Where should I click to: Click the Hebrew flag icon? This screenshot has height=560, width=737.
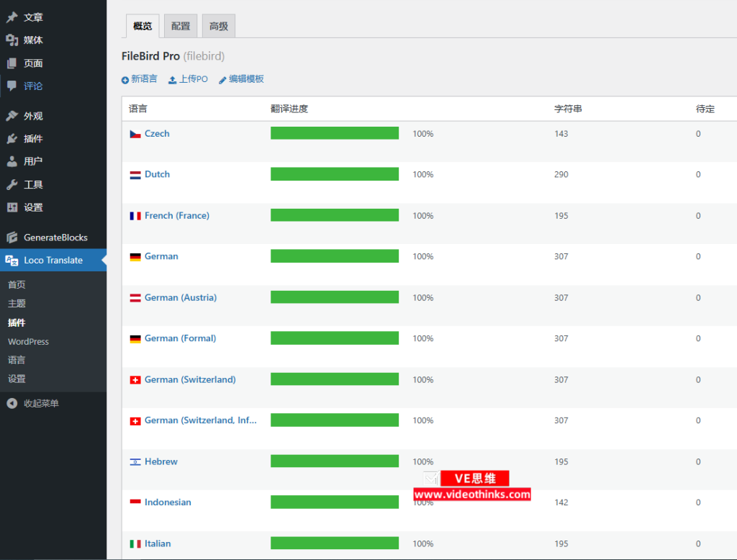(135, 461)
